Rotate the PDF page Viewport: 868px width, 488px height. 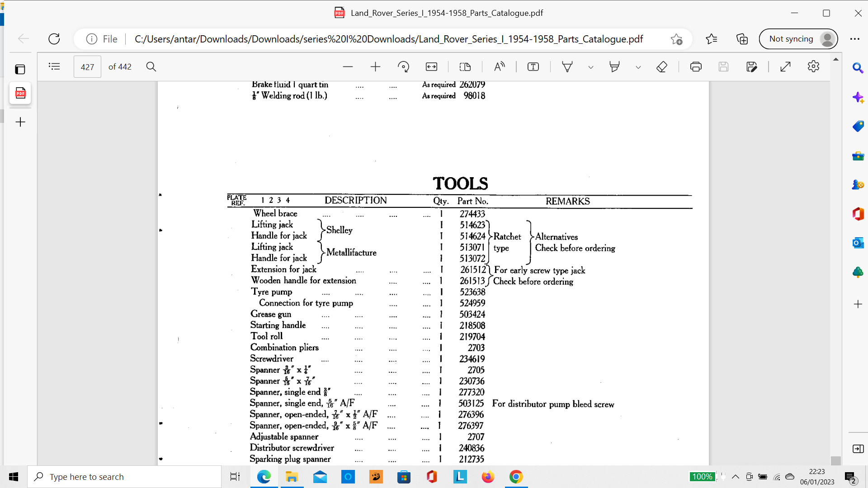point(403,67)
